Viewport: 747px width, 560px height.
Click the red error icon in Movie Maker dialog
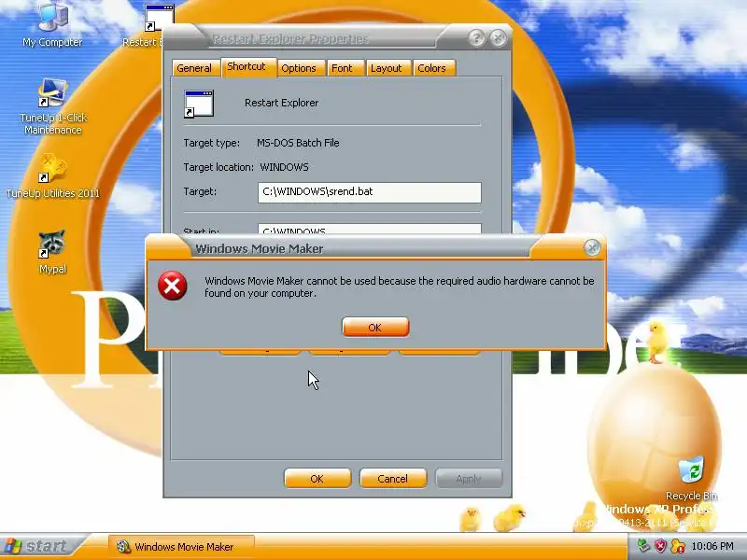pyautogui.click(x=172, y=286)
